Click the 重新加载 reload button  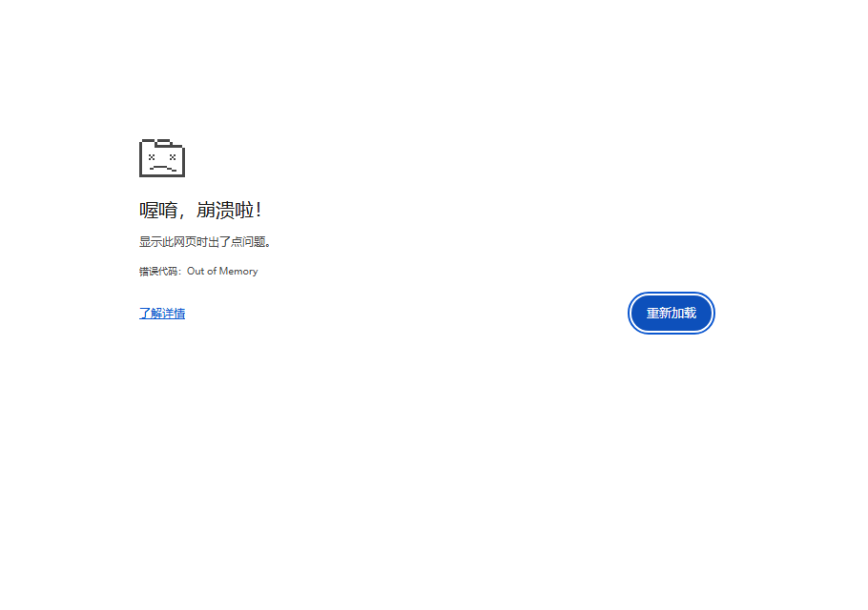click(671, 313)
